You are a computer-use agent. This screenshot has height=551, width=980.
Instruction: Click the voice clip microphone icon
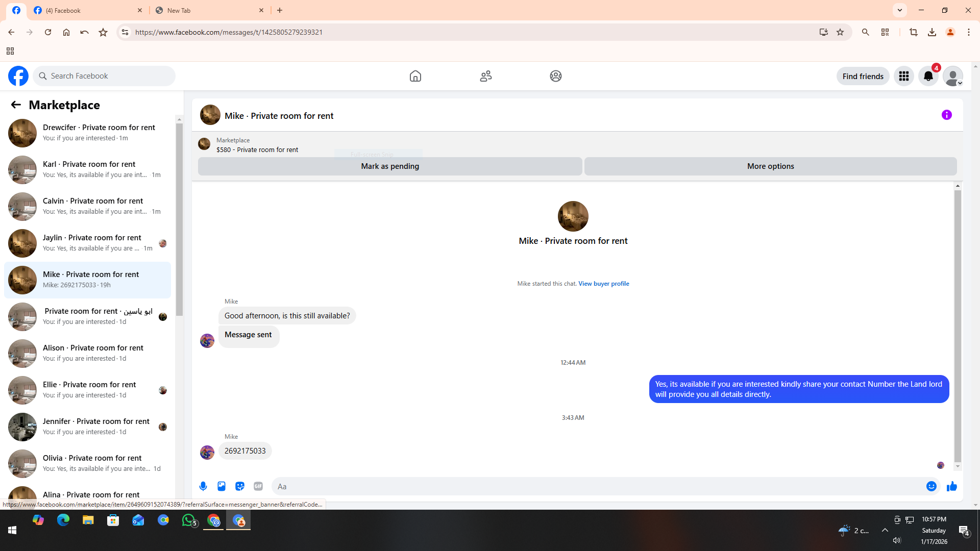pyautogui.click(x=203, y=486)
